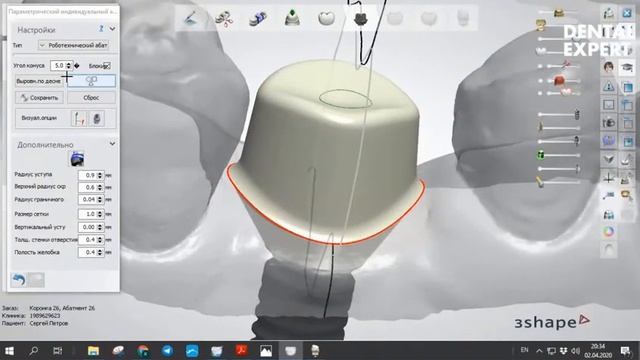This screenshot has width=640, height=360.
Task: Click the patient name Сергей Петров
Action: tap(49, 323)
